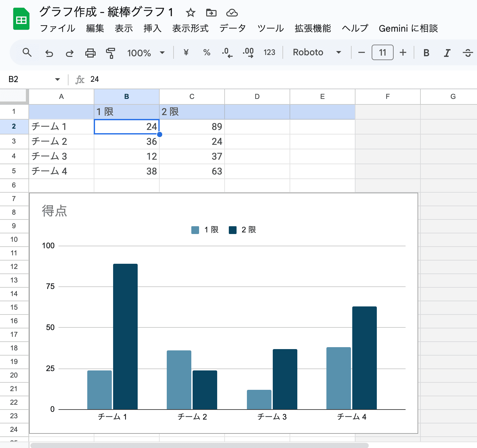The width and height of the screenshot is (477, 448).
Task: Increase font size with plus button
Action: (403, 52)
